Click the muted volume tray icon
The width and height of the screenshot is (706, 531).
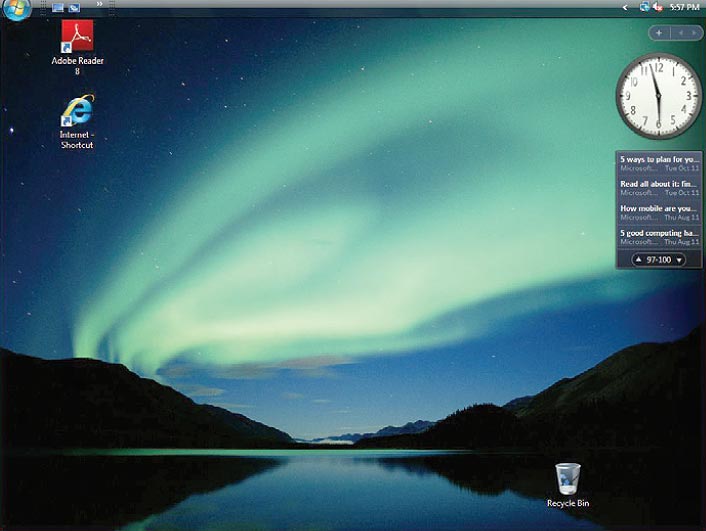[x=658, y=7]
